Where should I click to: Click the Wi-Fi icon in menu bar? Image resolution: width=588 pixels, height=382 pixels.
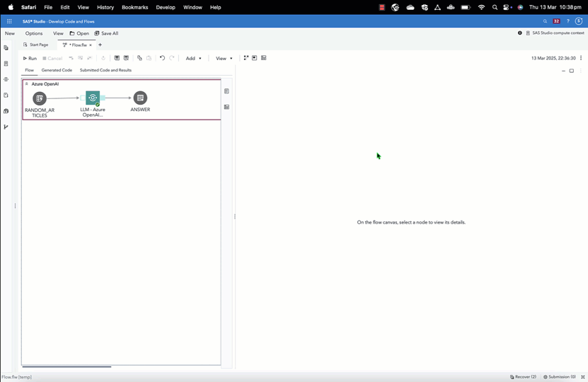[x=481, y=7]
